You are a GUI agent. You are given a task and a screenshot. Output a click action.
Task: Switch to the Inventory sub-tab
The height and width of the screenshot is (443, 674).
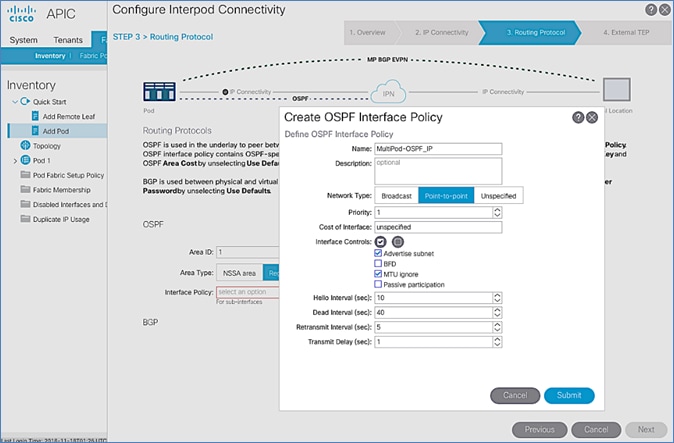(50, 56)
